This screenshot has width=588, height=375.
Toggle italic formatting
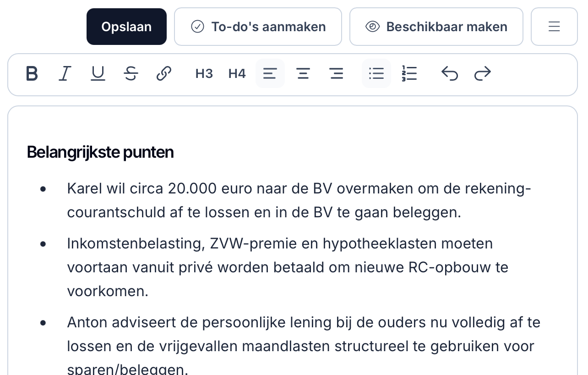coord(65,73)
